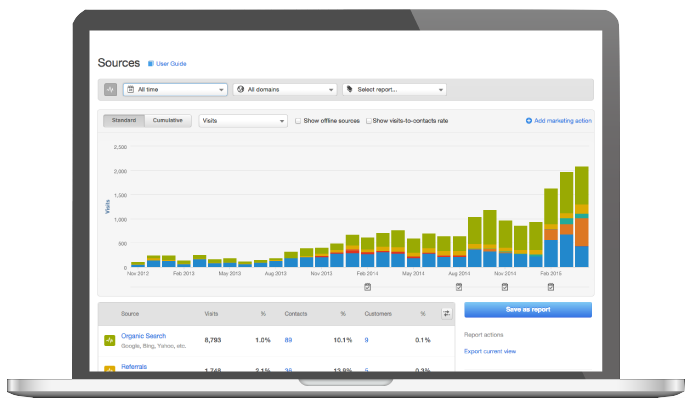Click the yellow Referrals source icon
The image size is (690, 398).
click(x=110, y=369)
